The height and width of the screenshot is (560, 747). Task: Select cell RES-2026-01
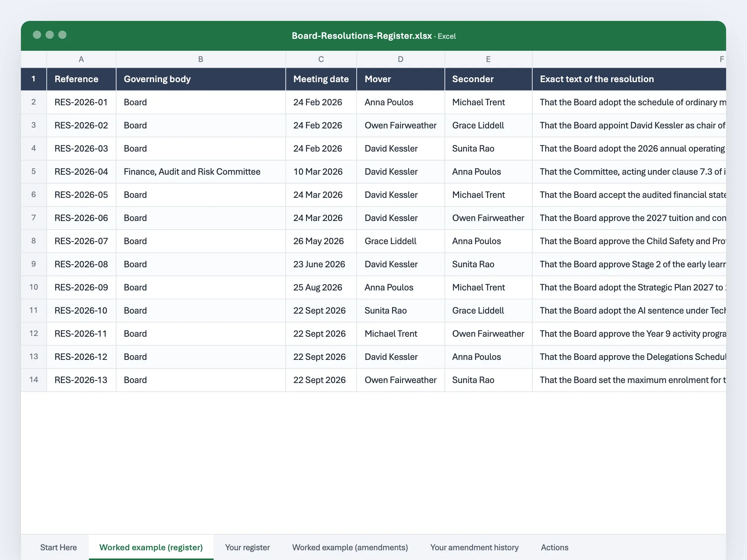[x=81, y=102]
